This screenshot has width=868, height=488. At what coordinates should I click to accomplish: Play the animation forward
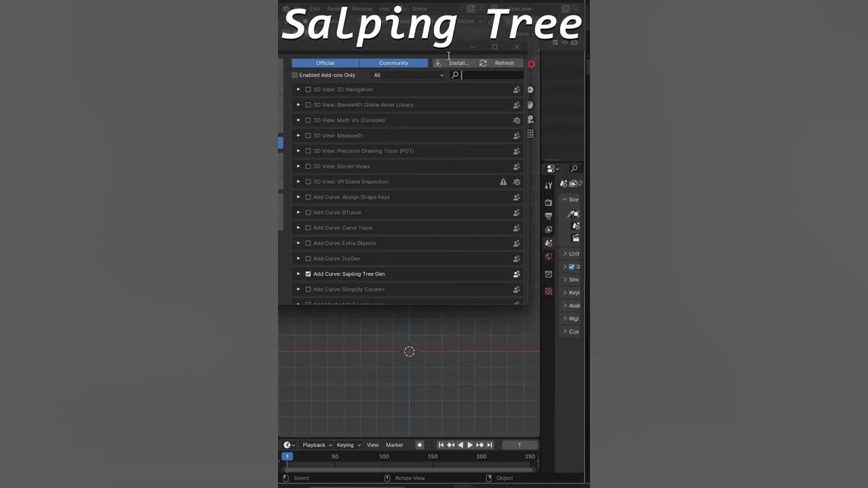tap(470, 445)
